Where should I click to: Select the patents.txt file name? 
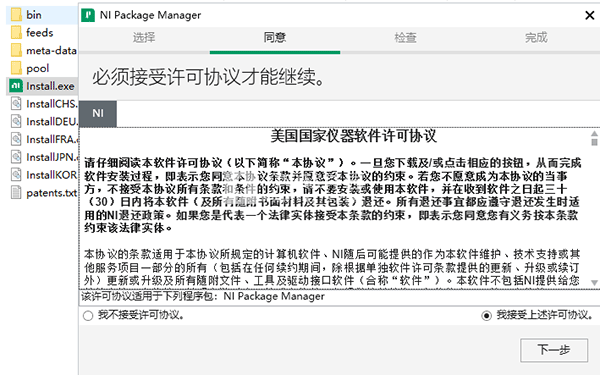coord(52,193)
